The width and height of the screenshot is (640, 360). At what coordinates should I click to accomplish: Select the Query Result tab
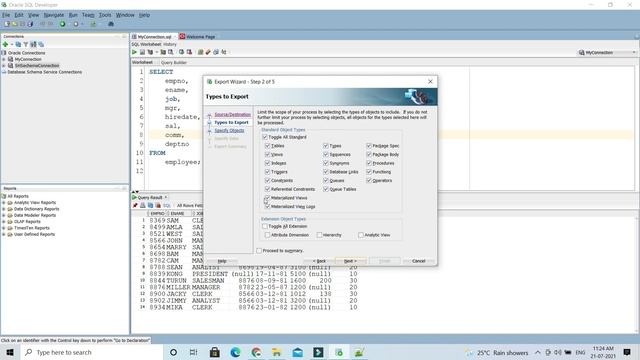tap(149, 198)
